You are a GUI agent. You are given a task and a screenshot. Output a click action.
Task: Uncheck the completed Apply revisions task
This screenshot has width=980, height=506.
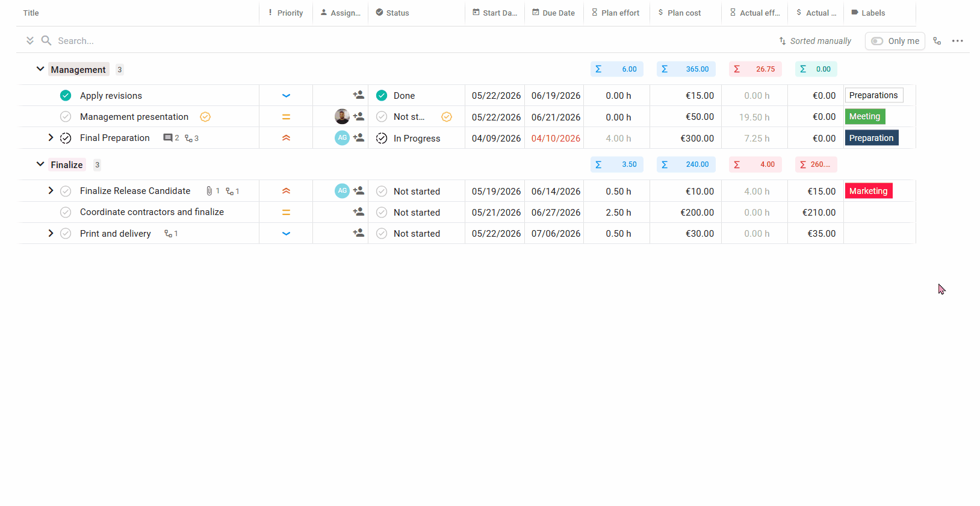[66, 95]
